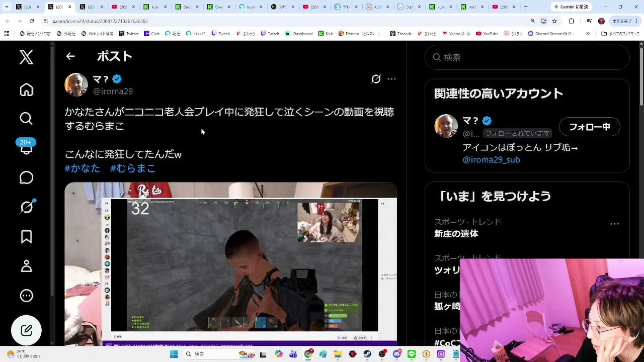Open Profile with the person icon
The width and height of the screenshot is (644, 362).
pos(26,266)
